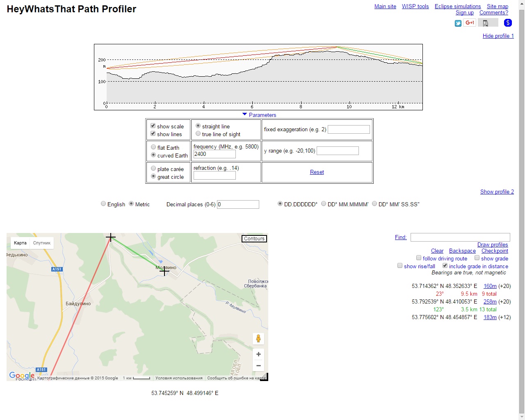525x420 pixels.
Task: Click the Comments? link
Action: click(494, 13)
